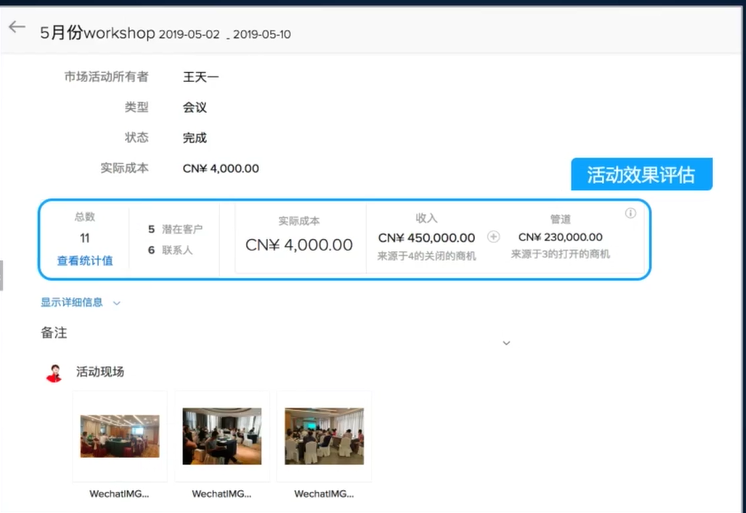This screenshot has height=513, width=746.
Task: Click the back arrow beside 5月份workshop
Action: pos(17,28)
